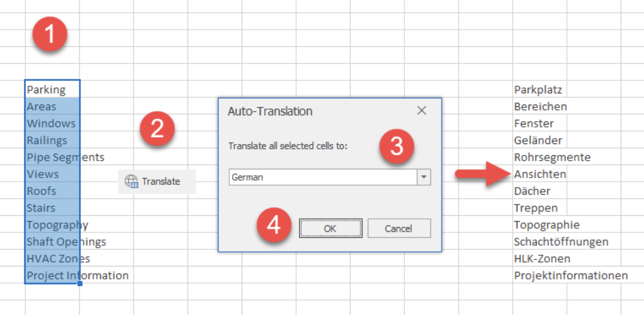Select the Rohrsegmente cell

[540, 157]
